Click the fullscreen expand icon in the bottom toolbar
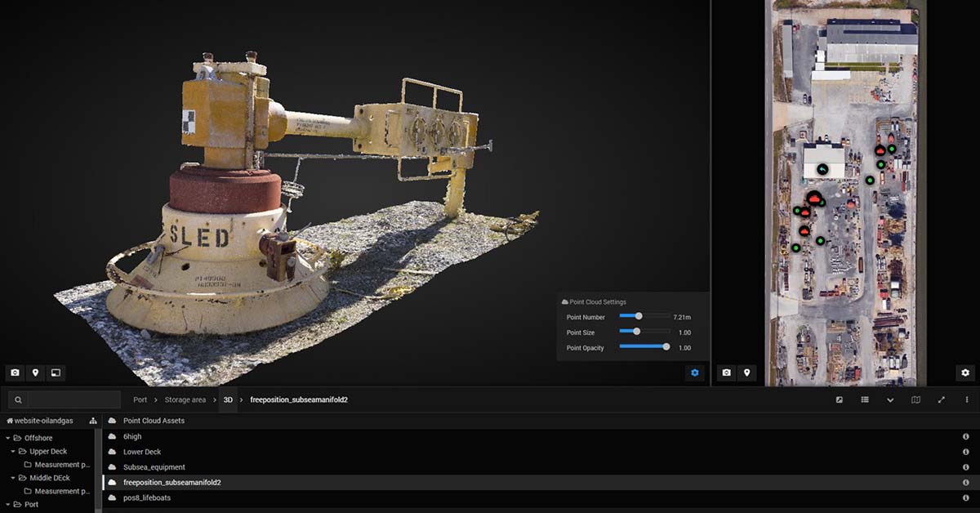Screen dimensions: 980x513 pos(942,400)
